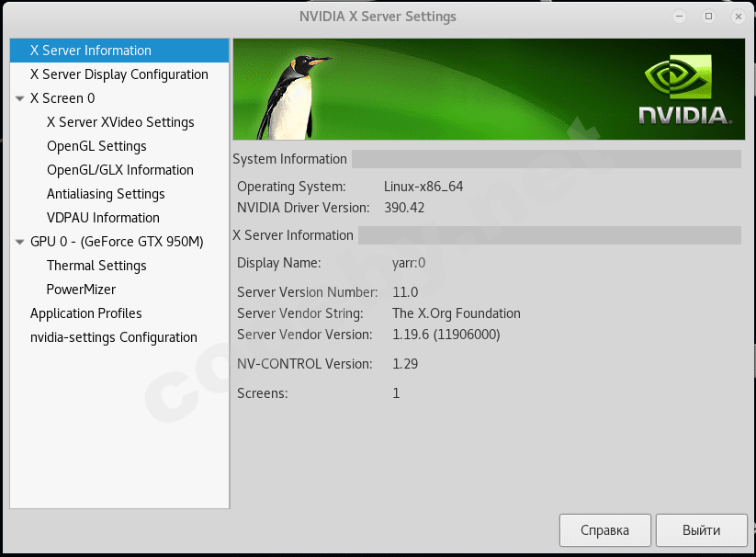Screen dimensions: 756x557
Task: Select GPU 0 - (GeForce GTX 950M)
Action: [117, 242]
